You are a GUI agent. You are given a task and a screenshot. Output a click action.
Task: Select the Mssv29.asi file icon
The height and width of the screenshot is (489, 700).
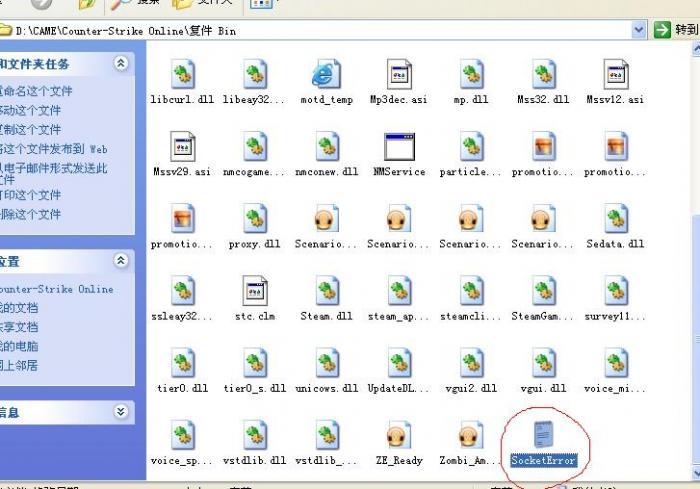[183, 146]
